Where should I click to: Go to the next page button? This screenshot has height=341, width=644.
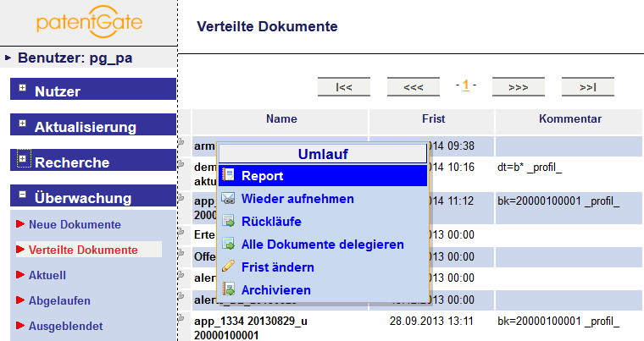coord(518,86)
